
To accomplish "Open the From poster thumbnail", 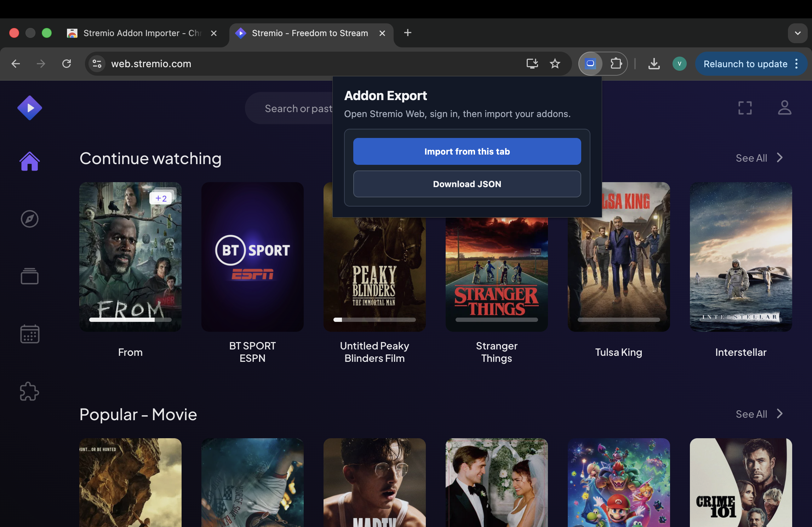I will 130,257.
